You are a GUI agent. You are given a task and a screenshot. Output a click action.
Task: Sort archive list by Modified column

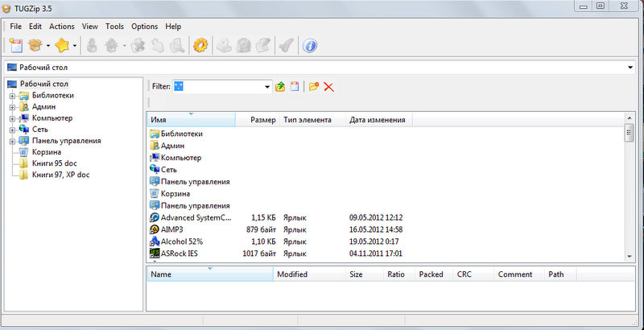click(309, 274)
